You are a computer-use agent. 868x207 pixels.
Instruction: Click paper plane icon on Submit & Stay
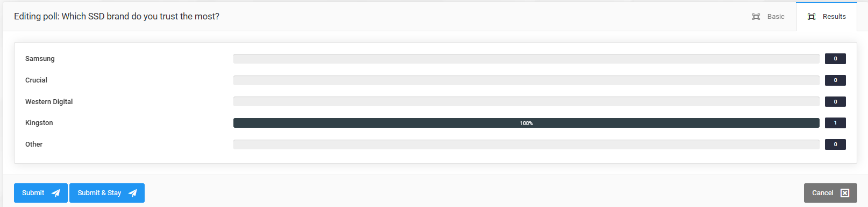click(132, 193)
